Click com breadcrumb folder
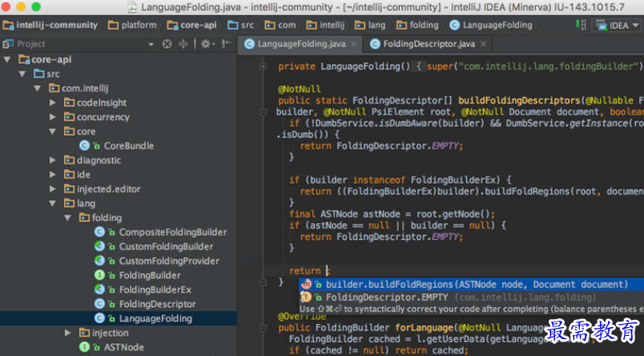This screenshot has width=644, height=356. [280, 25]
